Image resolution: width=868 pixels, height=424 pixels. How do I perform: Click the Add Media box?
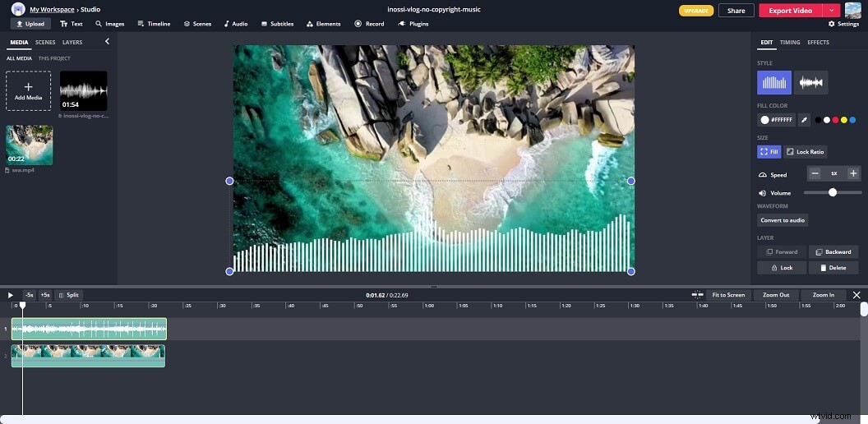point(28,90)
